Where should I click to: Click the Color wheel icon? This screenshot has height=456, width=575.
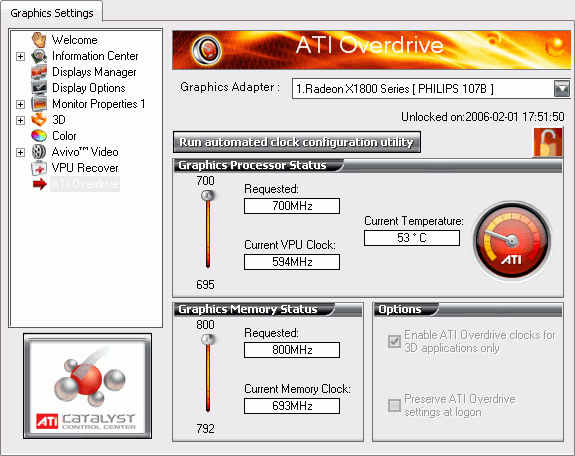(39, 136)
